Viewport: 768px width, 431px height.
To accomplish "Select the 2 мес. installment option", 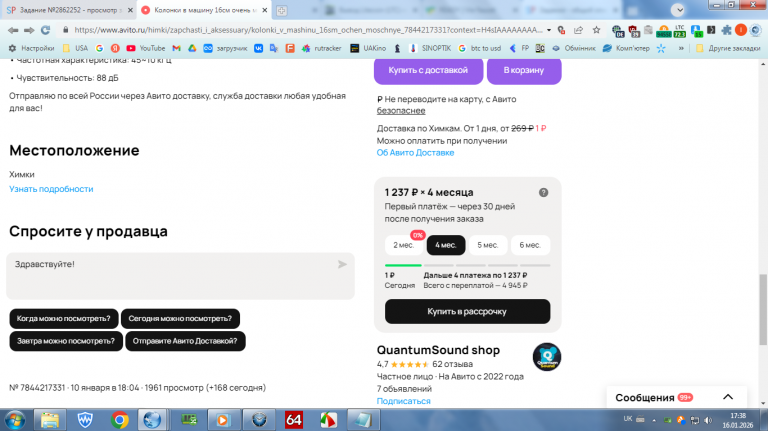I will click(x=404, y=245).
